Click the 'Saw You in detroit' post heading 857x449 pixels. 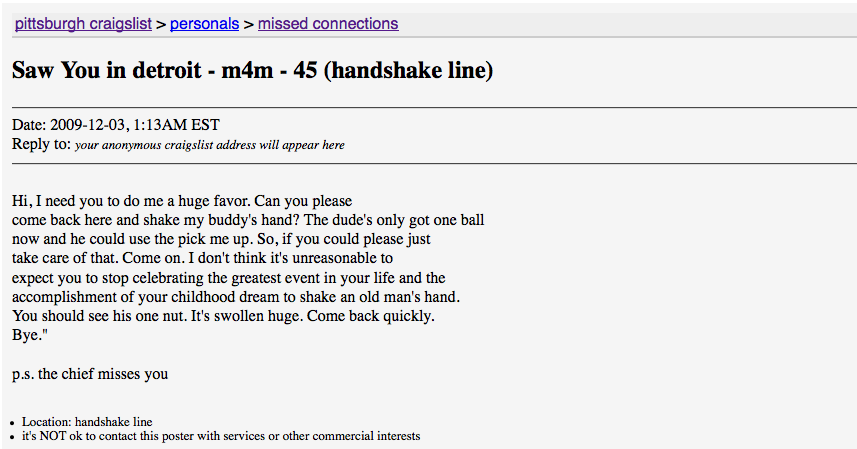(253, 70)
